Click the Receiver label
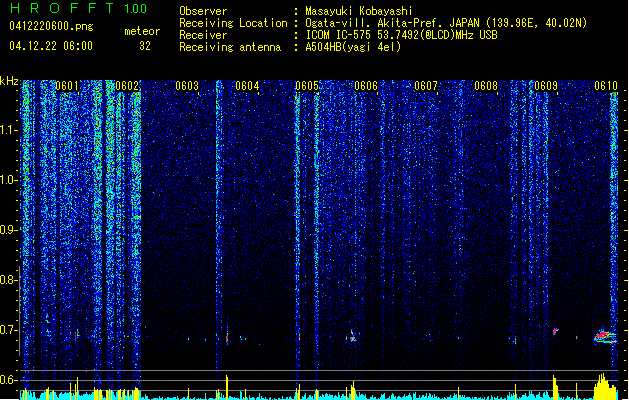Screen dimensions: 629x400 click(x=203, y=35)
